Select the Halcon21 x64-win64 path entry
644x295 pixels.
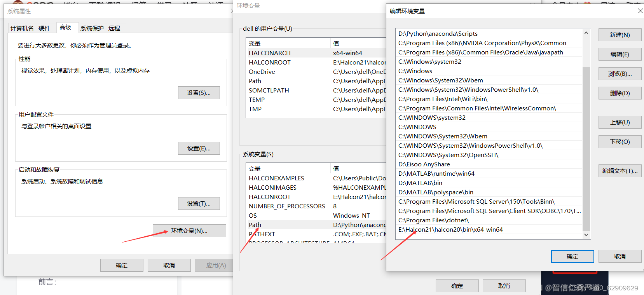coord(489,230)
